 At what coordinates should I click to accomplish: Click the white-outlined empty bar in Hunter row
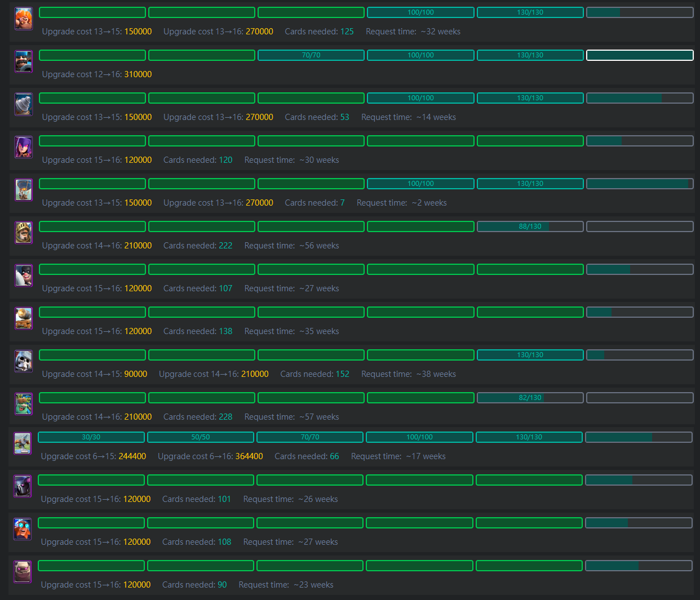tap(640, 55)
